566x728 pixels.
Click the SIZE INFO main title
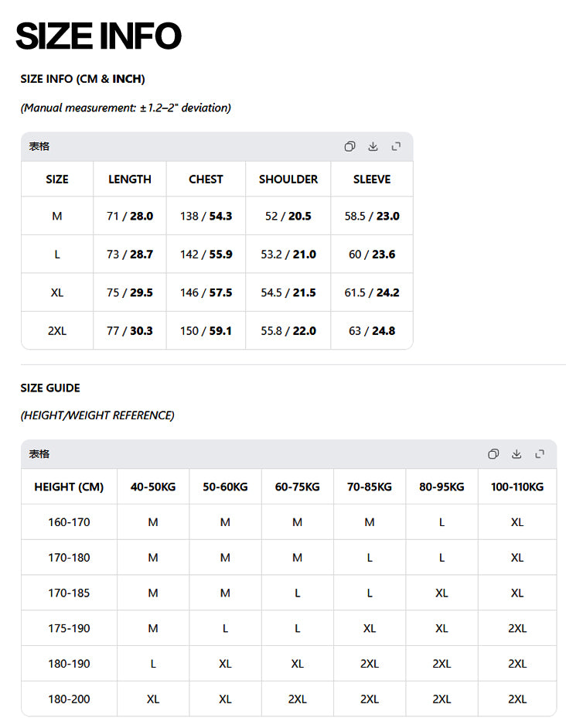point(98,36)
